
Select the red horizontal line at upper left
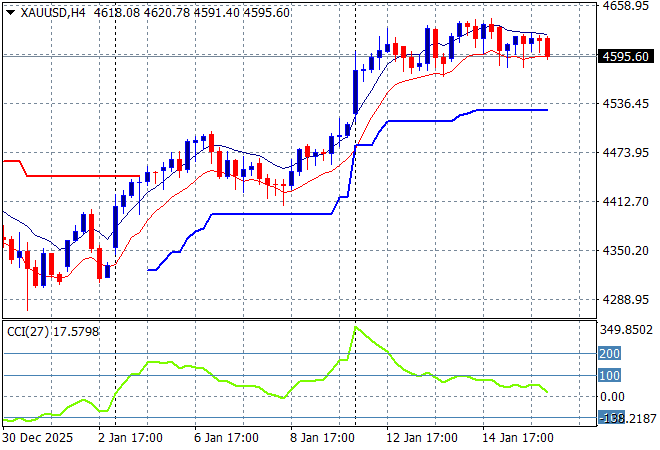click(80, 176)
